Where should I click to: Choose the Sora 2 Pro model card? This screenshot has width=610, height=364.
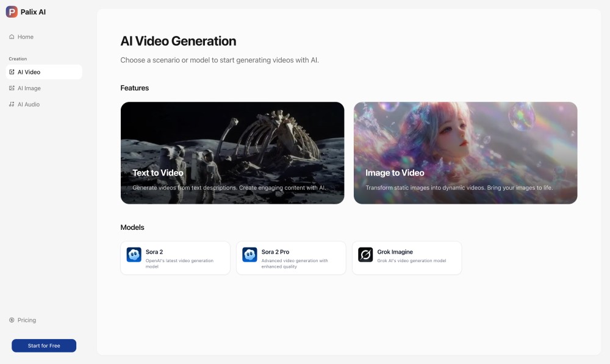point(291,257)
